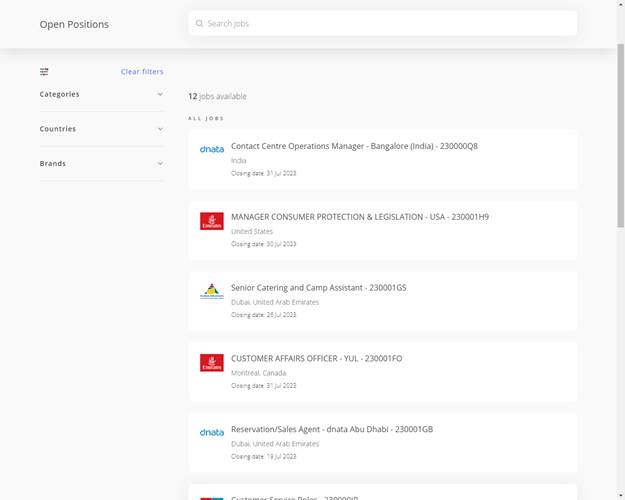625x500 pixels.
Task: Open Manager Consumer Protection & Legislation USA job
Action: tap(360, 217)
